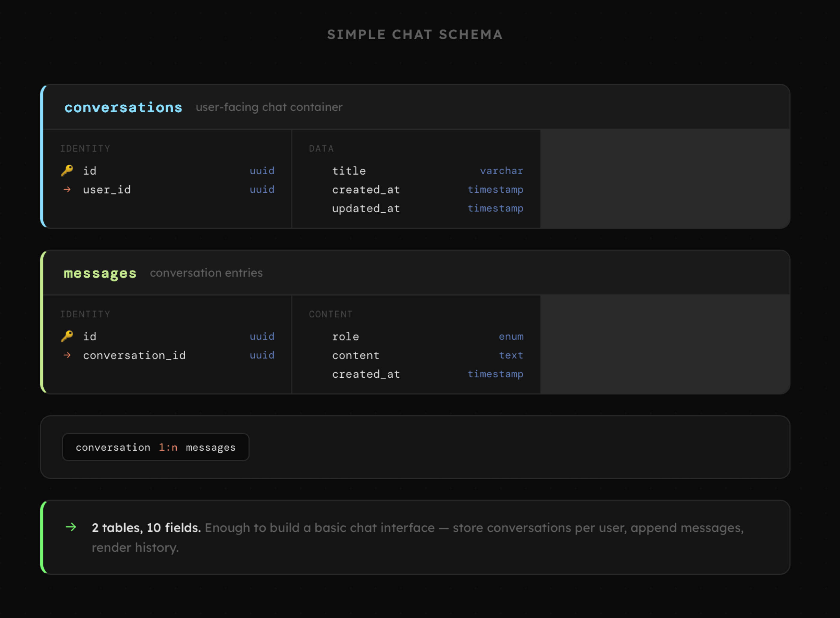840x618 pixels.
Task: Click the arrow icon beside conversation_id
Action: click(67, 355)
